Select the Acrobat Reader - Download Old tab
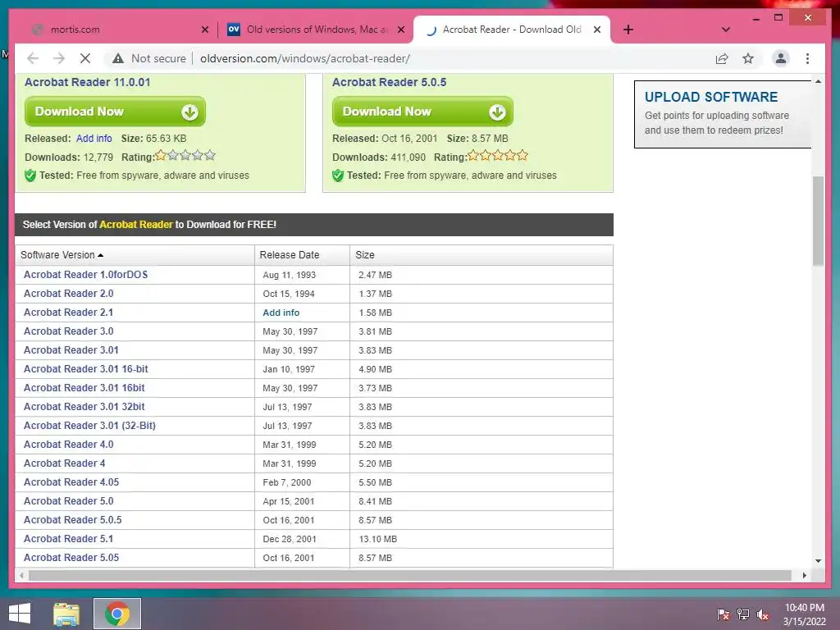Screen dimensions: 840x630 click(x=512, y=30)
